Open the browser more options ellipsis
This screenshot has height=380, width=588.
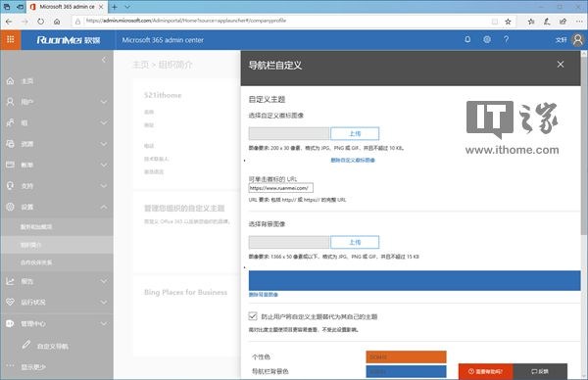click(x=579, y=22)
